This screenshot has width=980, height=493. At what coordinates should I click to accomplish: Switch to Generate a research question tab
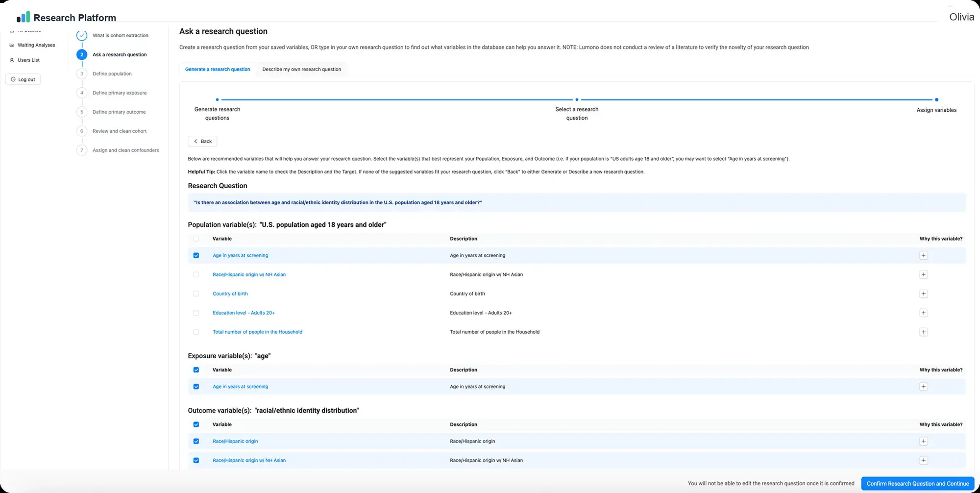[218, 69]
